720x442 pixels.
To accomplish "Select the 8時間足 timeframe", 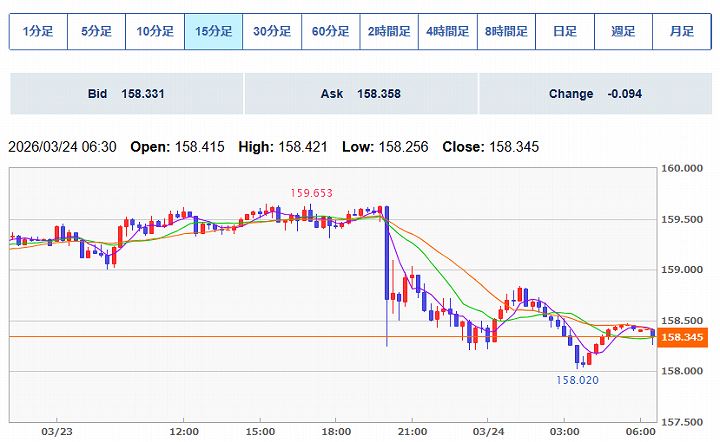I will pos(505,31).
